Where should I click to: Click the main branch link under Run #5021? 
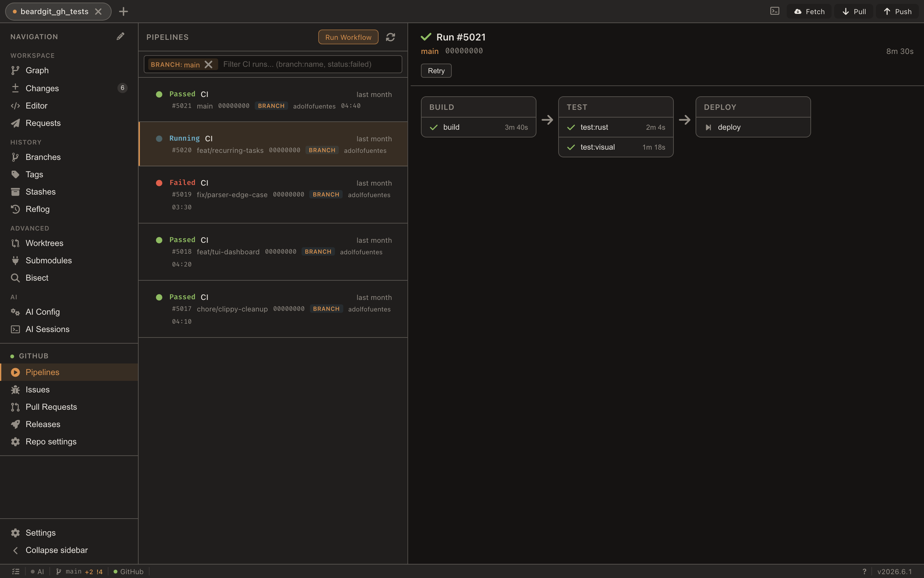(430, 51)
